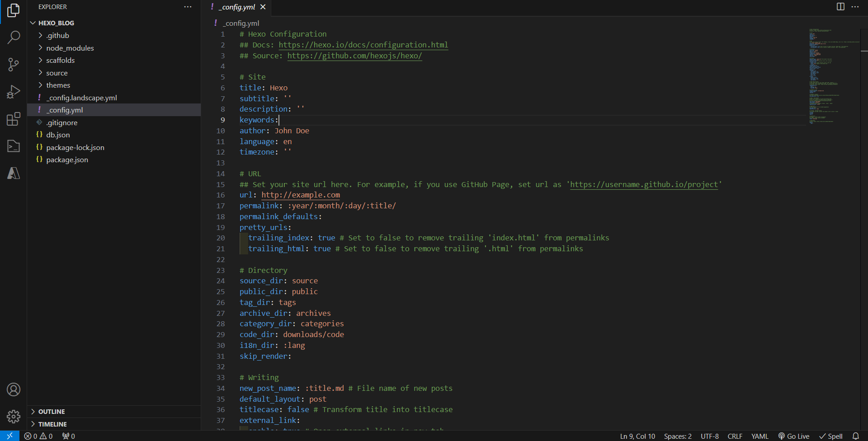Click the username.github.io/project link
This screenshot has height=441, width=868.
point(644,184)
